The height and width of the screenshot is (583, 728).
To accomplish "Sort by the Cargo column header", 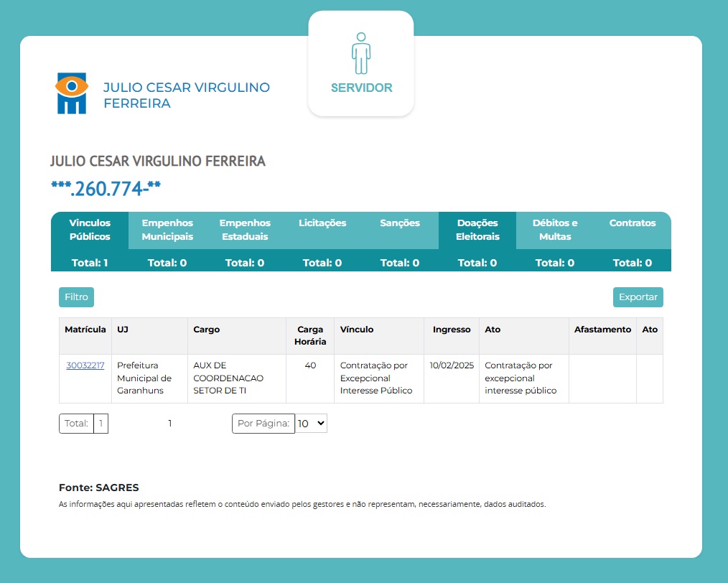I will [207, 330].
